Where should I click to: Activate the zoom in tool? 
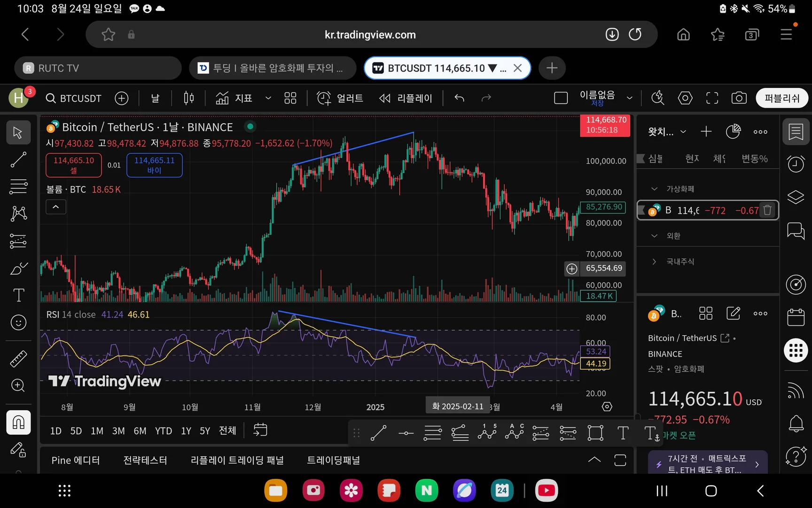point(18,386)
